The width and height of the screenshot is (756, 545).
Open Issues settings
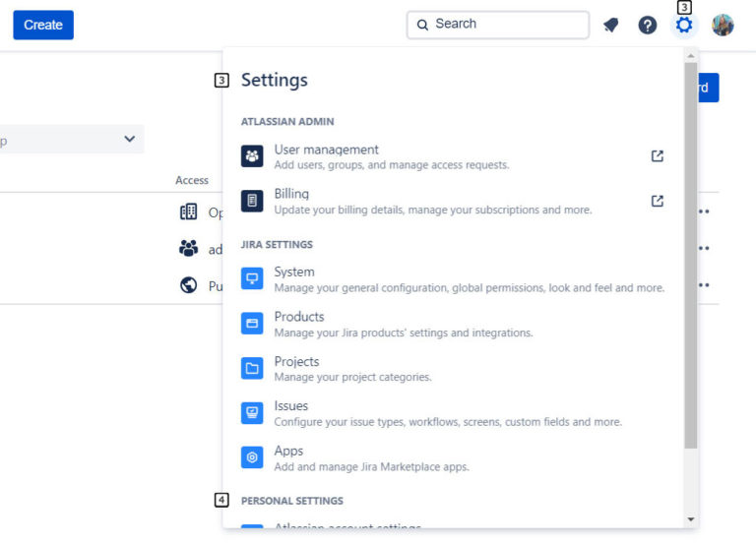(x=453, y=413)
